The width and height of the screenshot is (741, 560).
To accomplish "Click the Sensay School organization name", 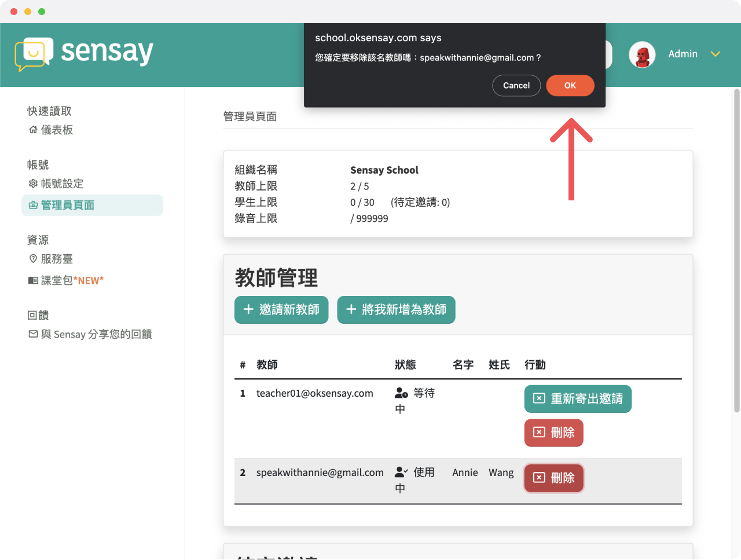I will click(x=384, y=170).
